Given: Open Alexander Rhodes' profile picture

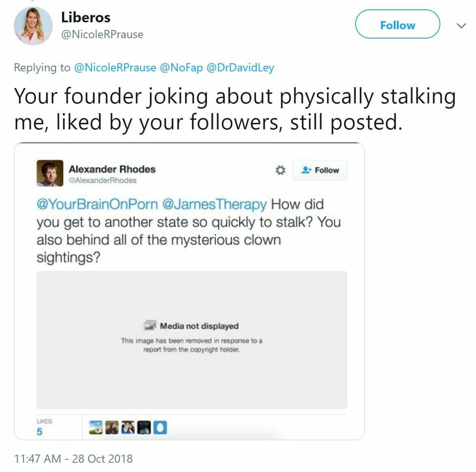Looking at the screenshot, I should [50, 173].
